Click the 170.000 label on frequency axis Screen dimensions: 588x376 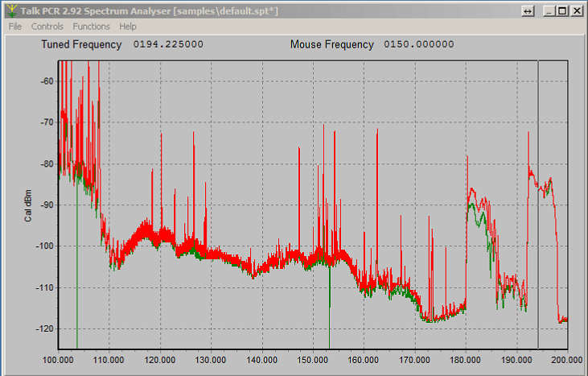click(414, 360)
